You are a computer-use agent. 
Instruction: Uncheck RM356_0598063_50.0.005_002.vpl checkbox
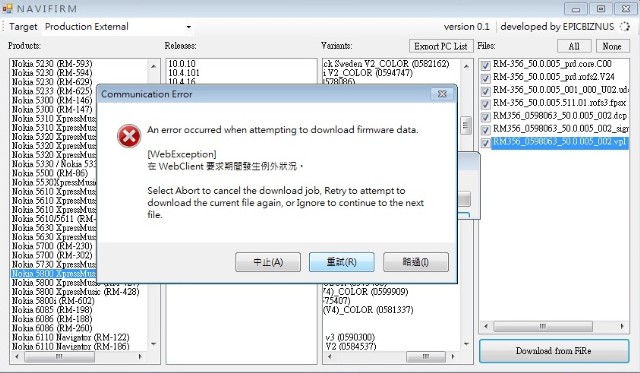pyautogui.click(x=485, y=143)
